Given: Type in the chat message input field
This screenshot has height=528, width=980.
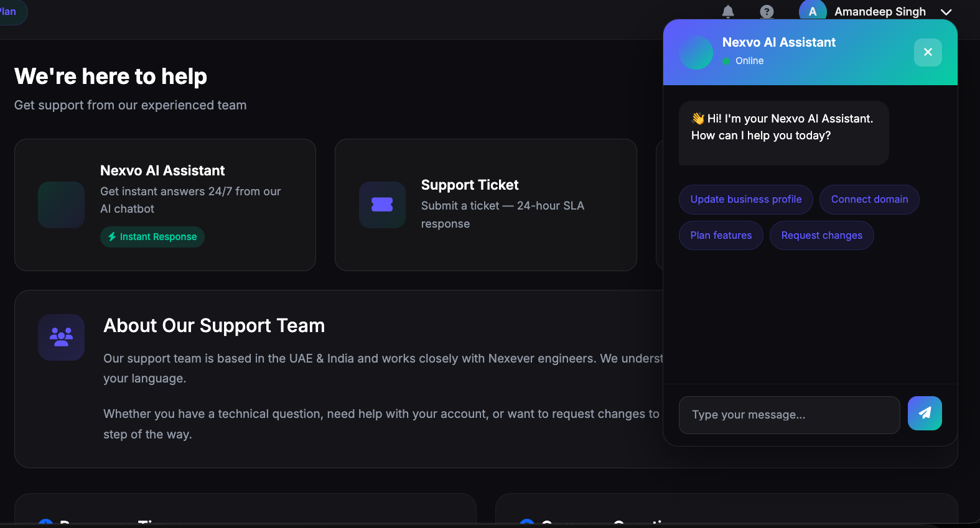Looking at the screenshot, I should (x=788, y=415).
